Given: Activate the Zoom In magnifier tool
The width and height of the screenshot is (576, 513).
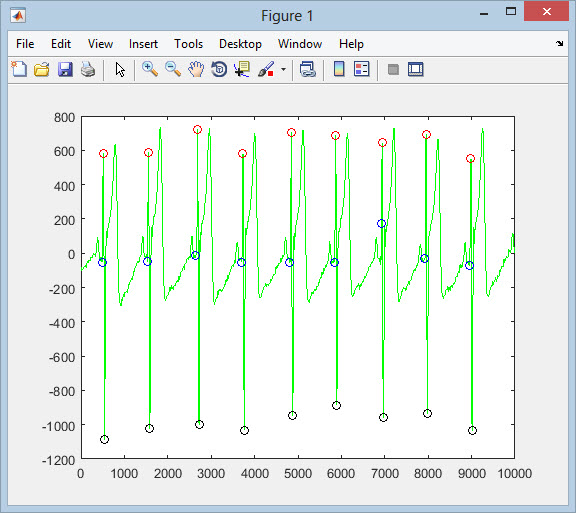Looking at the screenshot, I should pos(150,69).
